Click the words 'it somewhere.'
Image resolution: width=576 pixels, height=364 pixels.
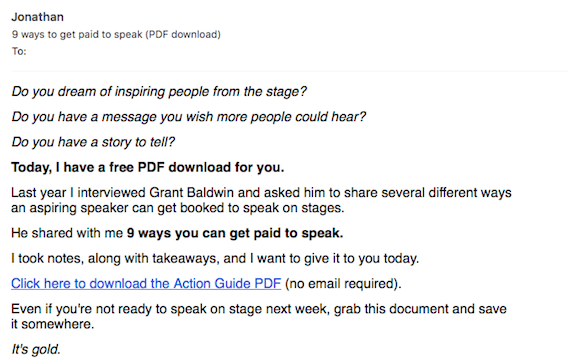pyautogui.click(x=53, y=324)
